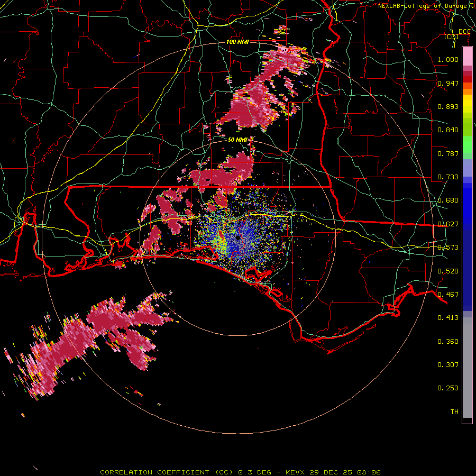Select the 0.253 scale value

(x=448, y=388)
